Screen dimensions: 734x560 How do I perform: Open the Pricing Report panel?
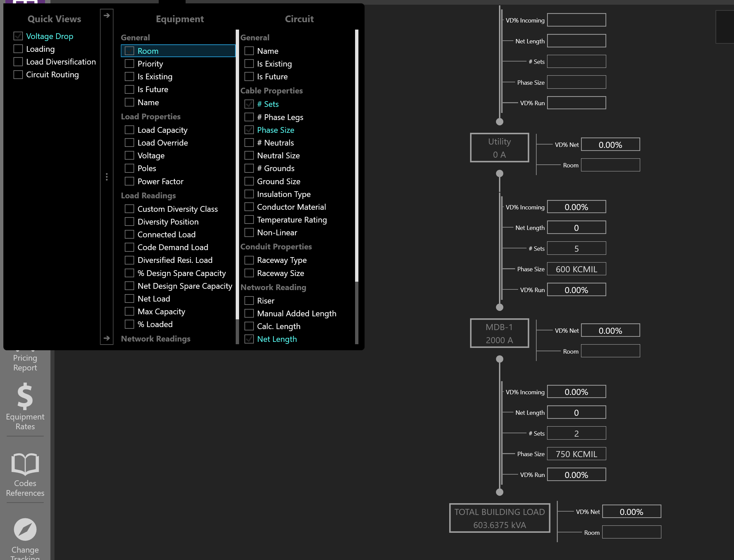(25, 362)
